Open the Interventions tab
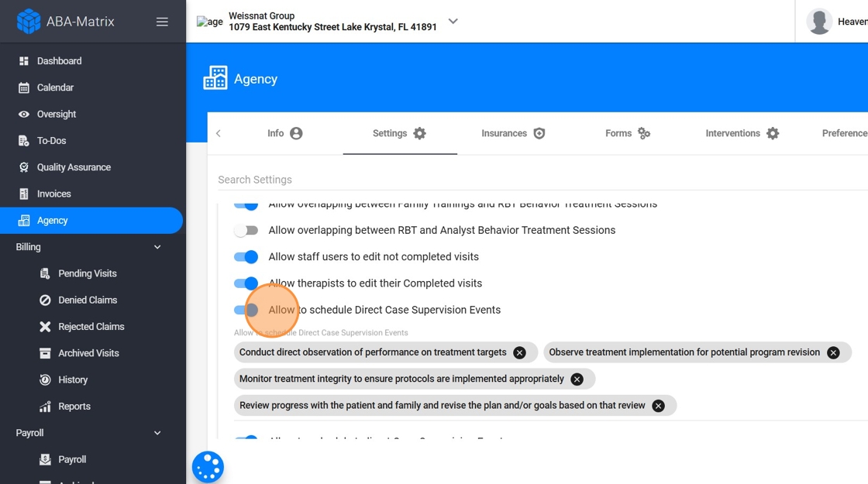868x484 pixels. click(x=742, y=133)
